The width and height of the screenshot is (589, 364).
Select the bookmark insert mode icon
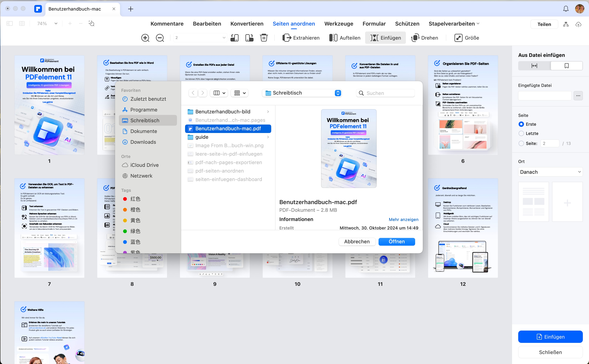(x=567, y=66)
